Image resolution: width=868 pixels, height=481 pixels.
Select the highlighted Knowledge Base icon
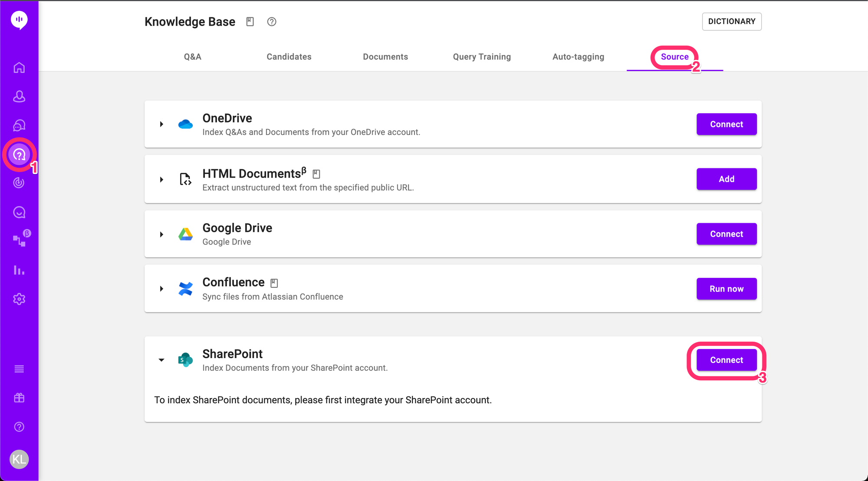pos(19,155)
